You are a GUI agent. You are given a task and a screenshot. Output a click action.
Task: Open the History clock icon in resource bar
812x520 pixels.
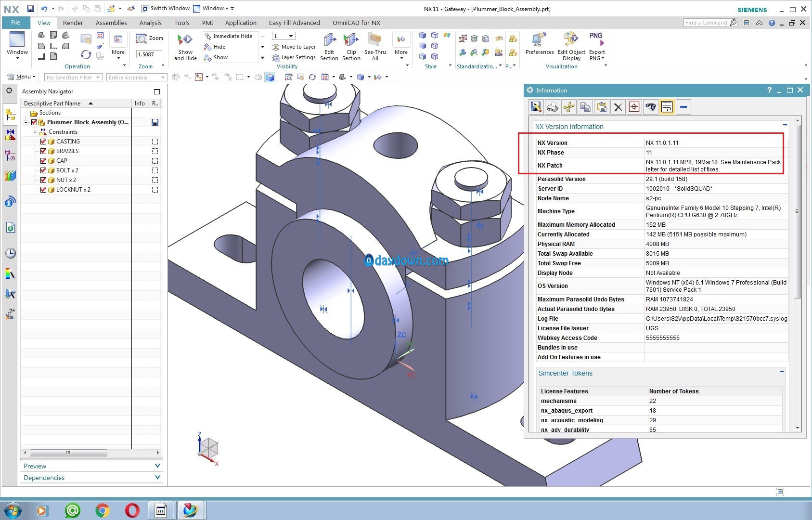tap(10, 253)
